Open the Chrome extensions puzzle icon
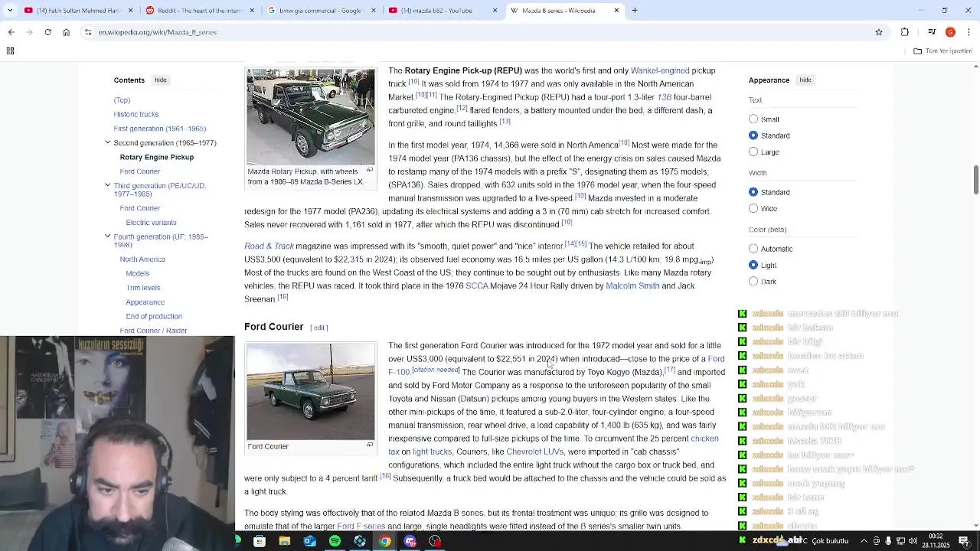Image resolution: width=980 pixels, height=551 pixels. coord(905,32)
